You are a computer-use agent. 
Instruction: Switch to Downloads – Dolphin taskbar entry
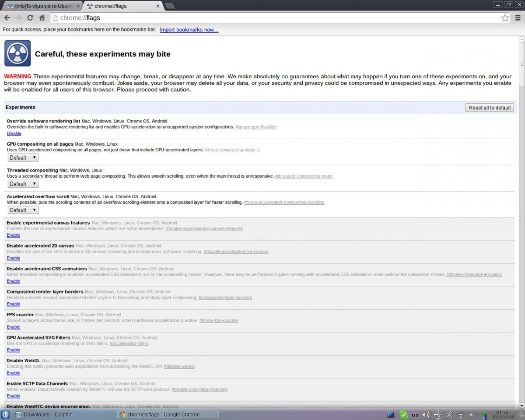click(x=65, y=414)
